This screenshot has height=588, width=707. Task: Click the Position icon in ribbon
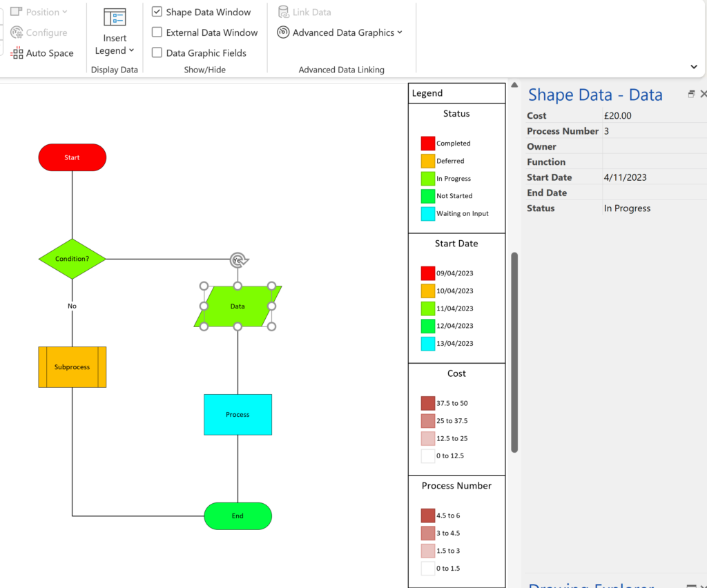(x=17, y=12)
